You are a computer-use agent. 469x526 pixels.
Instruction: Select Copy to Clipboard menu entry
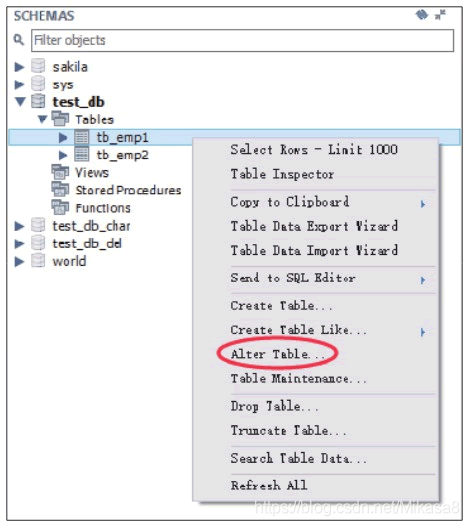pos(290,202)
